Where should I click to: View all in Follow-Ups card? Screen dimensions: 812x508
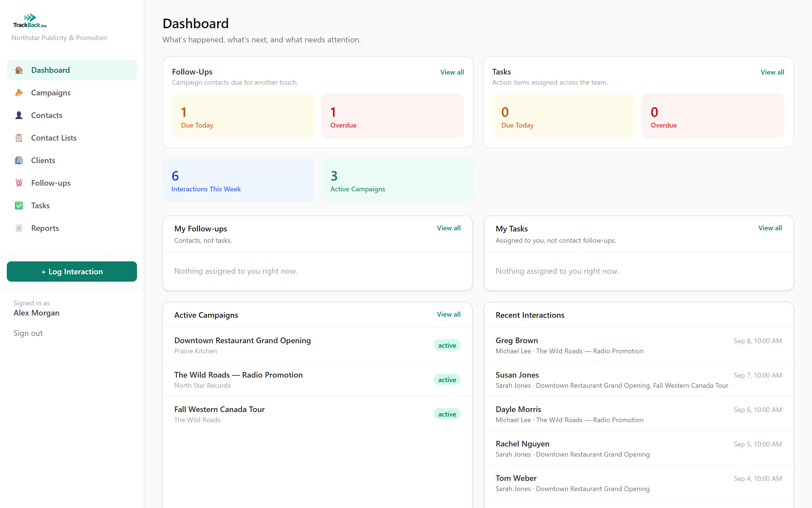pos(452,72)
